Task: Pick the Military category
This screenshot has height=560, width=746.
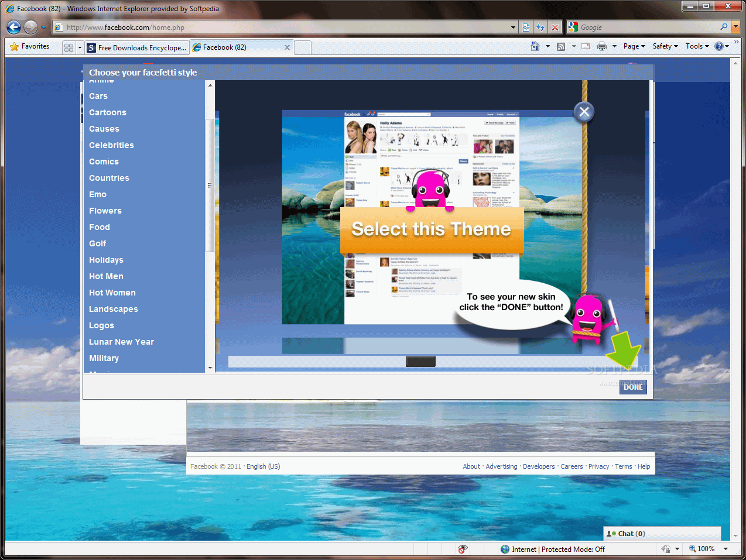Action: 104,358
